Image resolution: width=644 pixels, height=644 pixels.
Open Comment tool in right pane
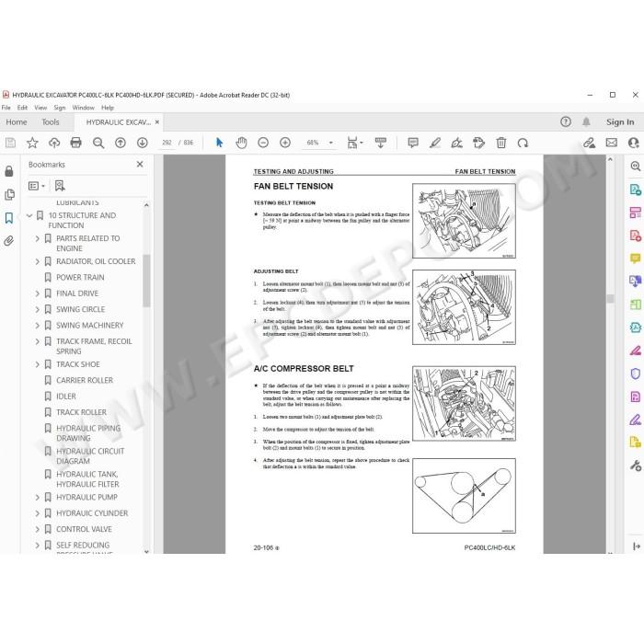[635, 259]
